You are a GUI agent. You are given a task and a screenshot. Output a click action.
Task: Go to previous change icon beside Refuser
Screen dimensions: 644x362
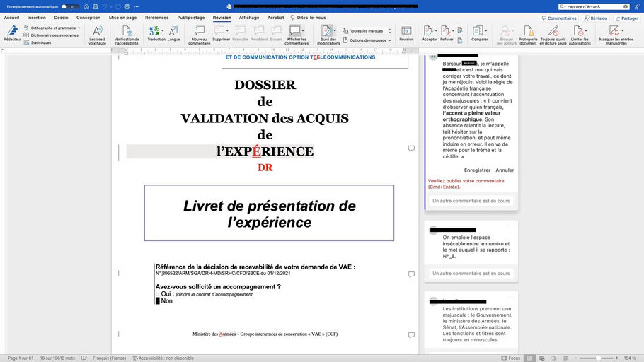tap(460, 30)
